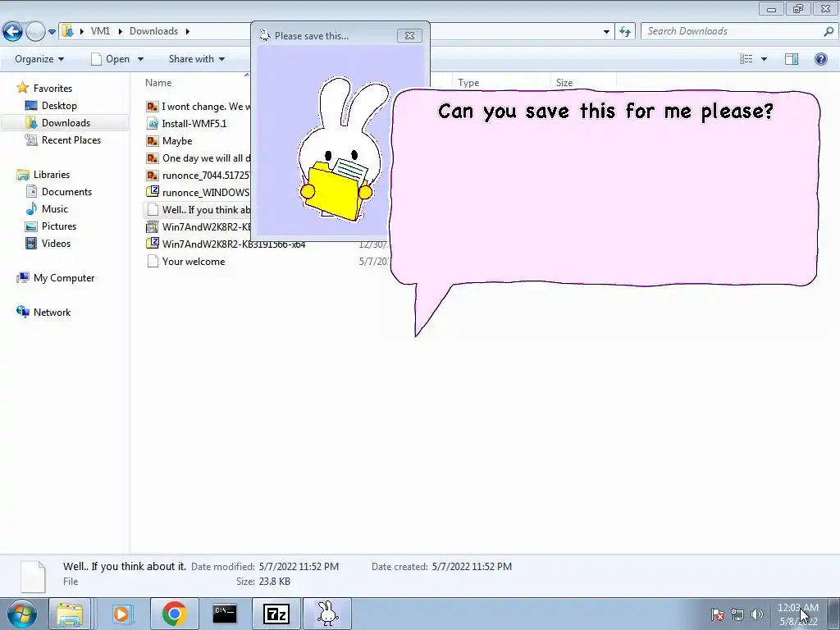The height and width of the screenshot is (630, 840).
Task: Sort files by the Name column header
Action: (x=158, y=83)
